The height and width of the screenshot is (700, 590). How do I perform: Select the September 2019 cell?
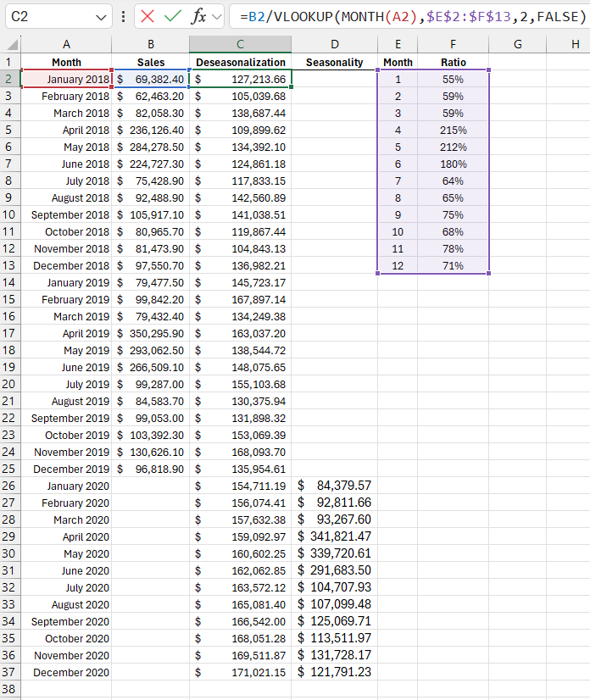66,419
